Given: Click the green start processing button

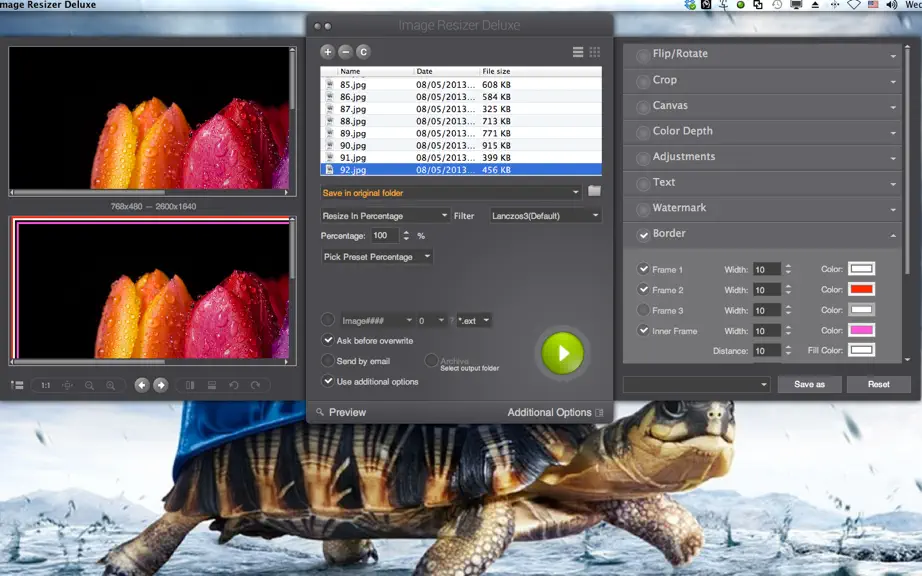Looking at the screenshot, I should pos(563,353).
